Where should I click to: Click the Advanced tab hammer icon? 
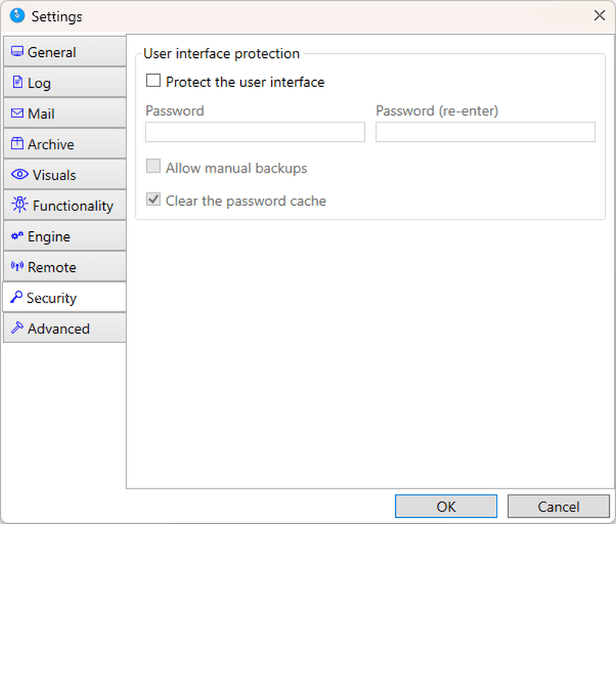point(17,327)
